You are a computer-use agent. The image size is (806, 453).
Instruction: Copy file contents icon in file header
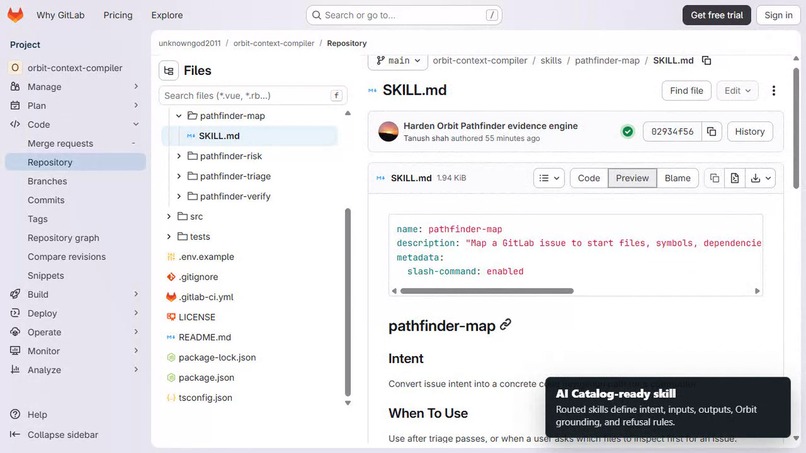(715, 178)
